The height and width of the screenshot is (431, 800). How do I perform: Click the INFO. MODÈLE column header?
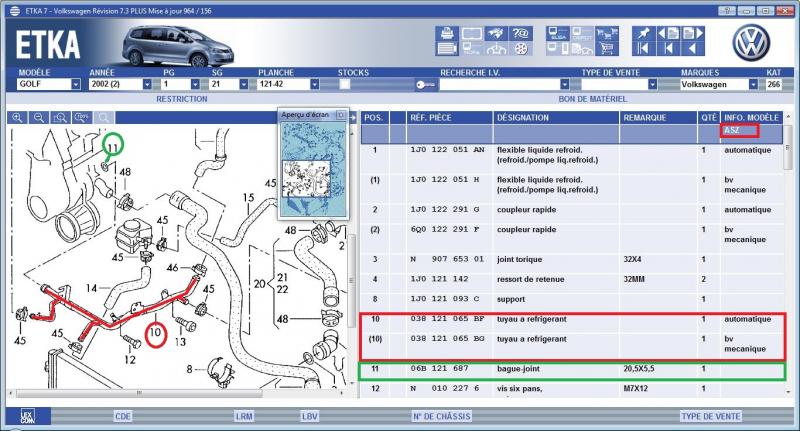(752, 117)
